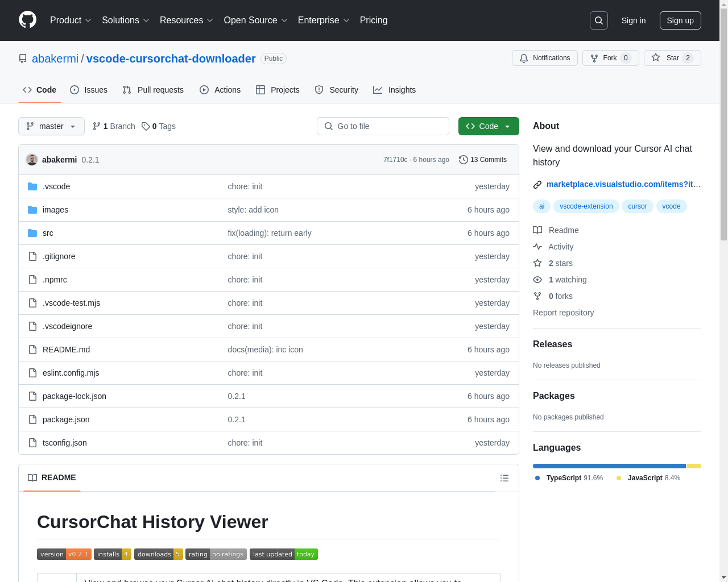Expand the master branch dropdown
The height and width of the screenshot is (582, 728).
pyautogui.click(x=51, y=126)
